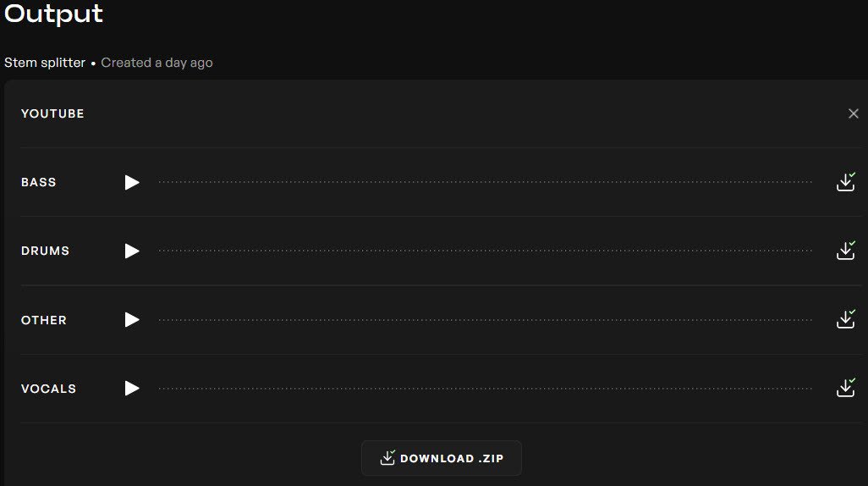Select the DRUMS track label

click(x=46, y=251)
